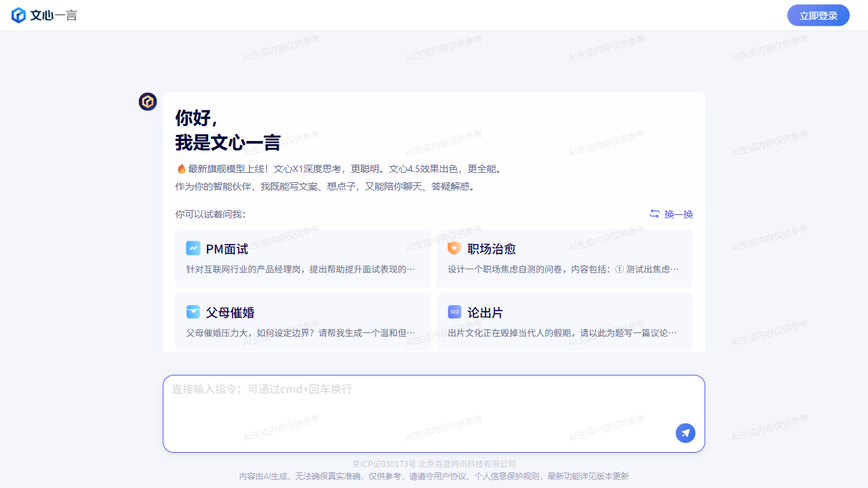Click the 立即登录 login button
The height and width of the screenshot is (488, 868).
point(818,16)
